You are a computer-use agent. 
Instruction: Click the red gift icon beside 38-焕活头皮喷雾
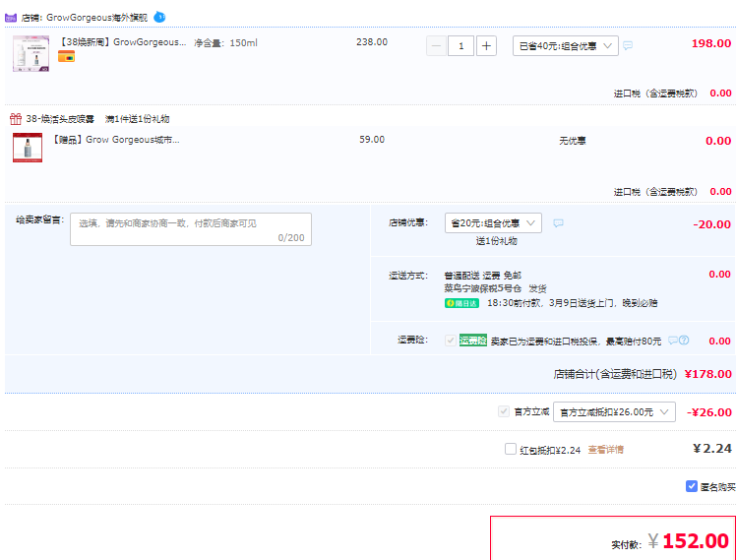pyautogui.click(x=16, y=119)
